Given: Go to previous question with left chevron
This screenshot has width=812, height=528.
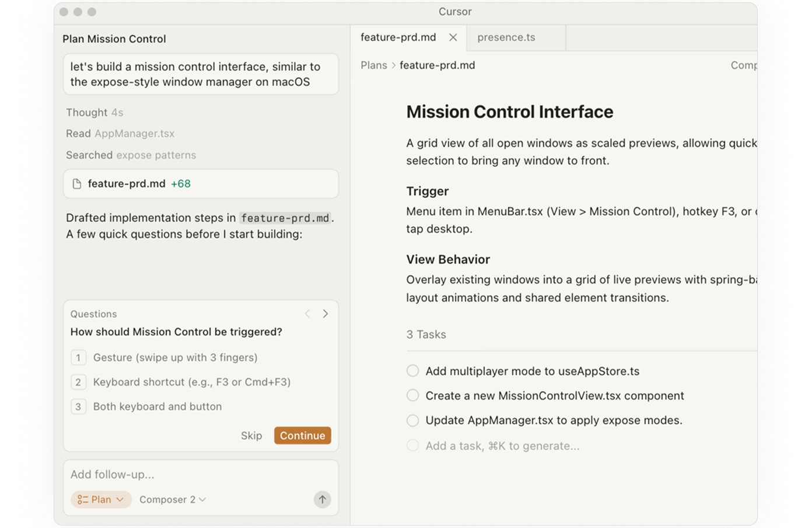Looking at the screenshot, I should pos(307,314).
